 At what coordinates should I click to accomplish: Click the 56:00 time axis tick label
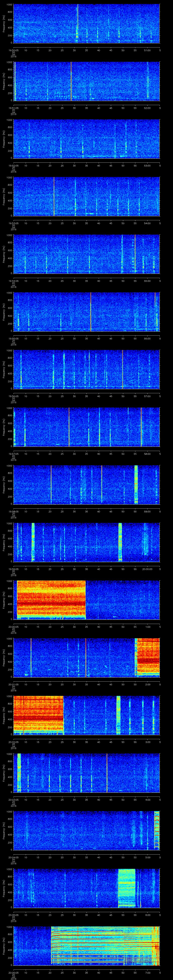147,339
